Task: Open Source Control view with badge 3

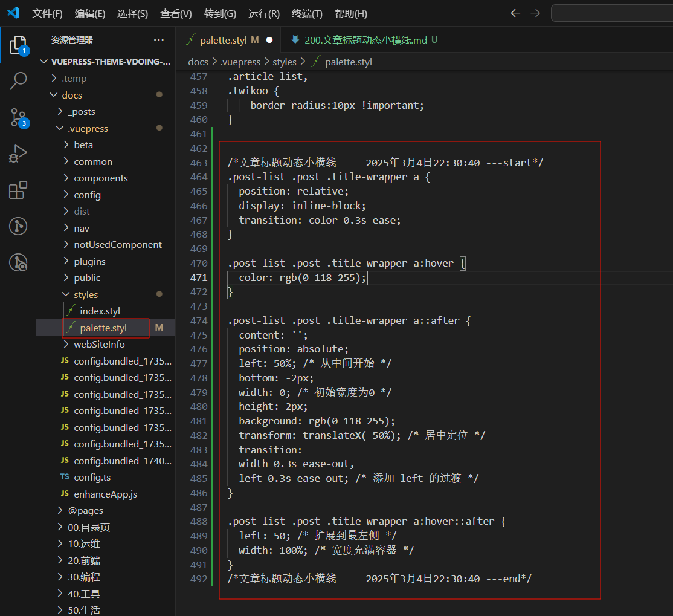Action: pyautogui.click(x=18, y=117)
